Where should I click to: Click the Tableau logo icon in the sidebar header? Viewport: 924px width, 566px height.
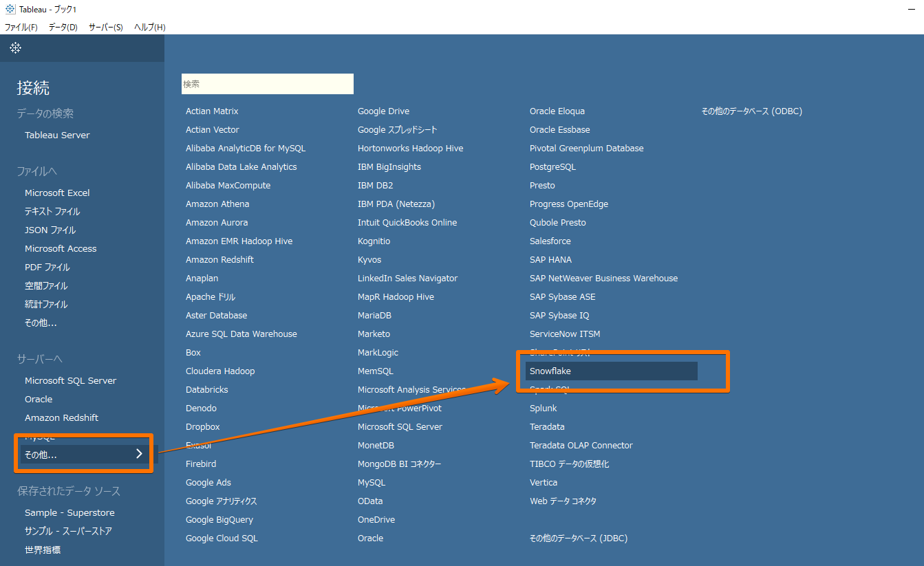(x=15, y=48)
